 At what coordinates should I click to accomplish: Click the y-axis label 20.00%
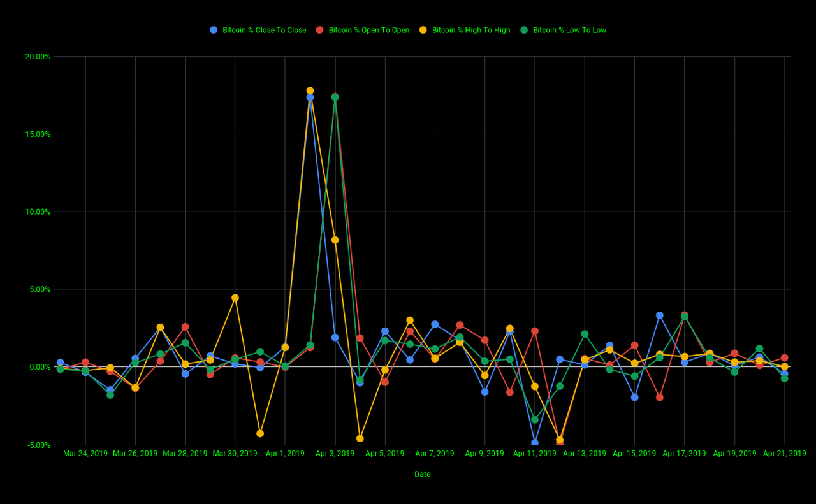[38, 57]
